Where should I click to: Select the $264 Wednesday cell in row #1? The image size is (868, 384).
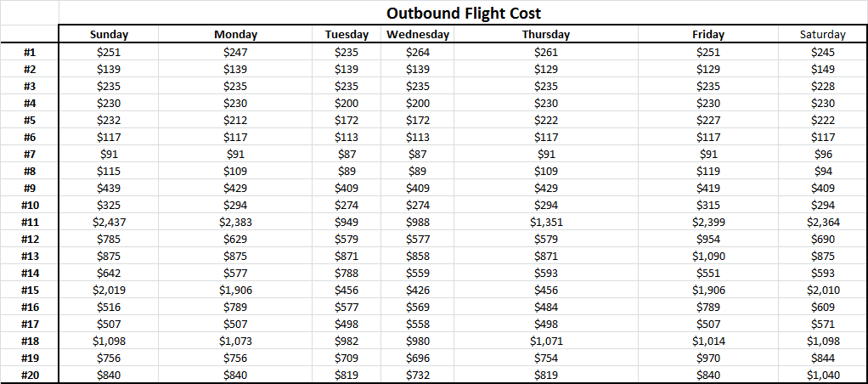(x=418, y=53)
